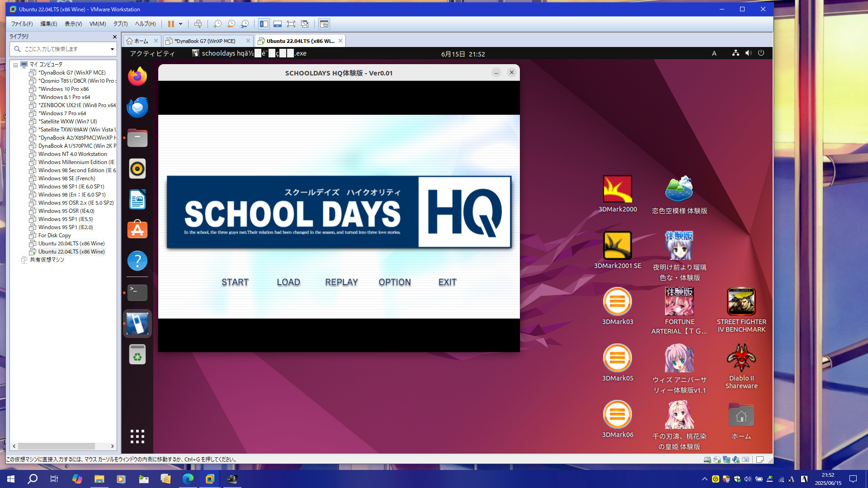Open Windows Start button

[x=11, y=479]
